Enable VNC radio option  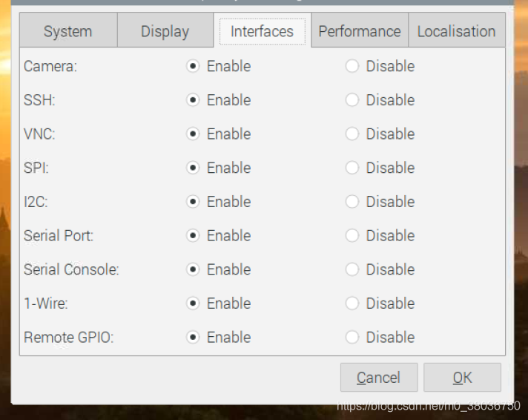(193, 134)
